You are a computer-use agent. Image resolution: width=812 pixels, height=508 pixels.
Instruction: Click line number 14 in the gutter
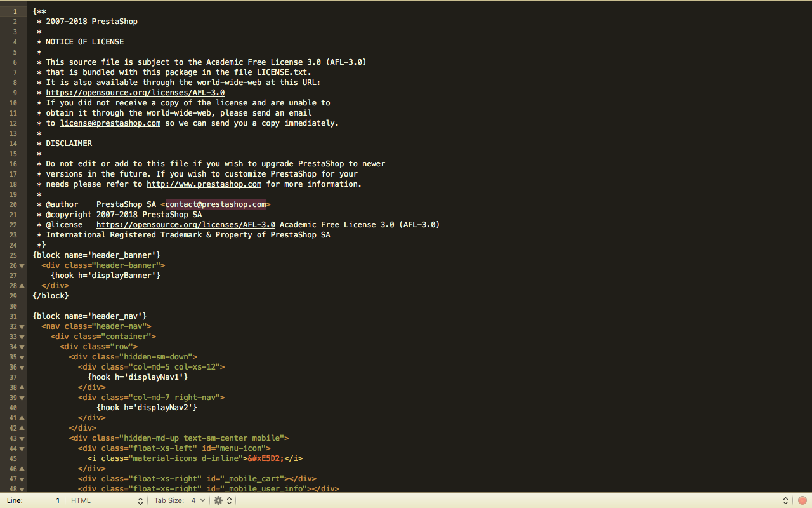pos(13,144)
